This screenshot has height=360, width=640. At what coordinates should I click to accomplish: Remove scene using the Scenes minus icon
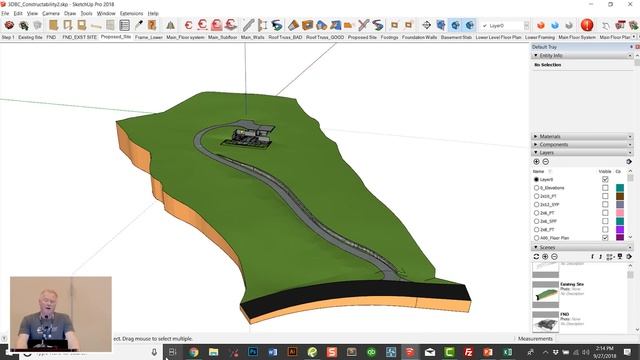coord(554,256)
